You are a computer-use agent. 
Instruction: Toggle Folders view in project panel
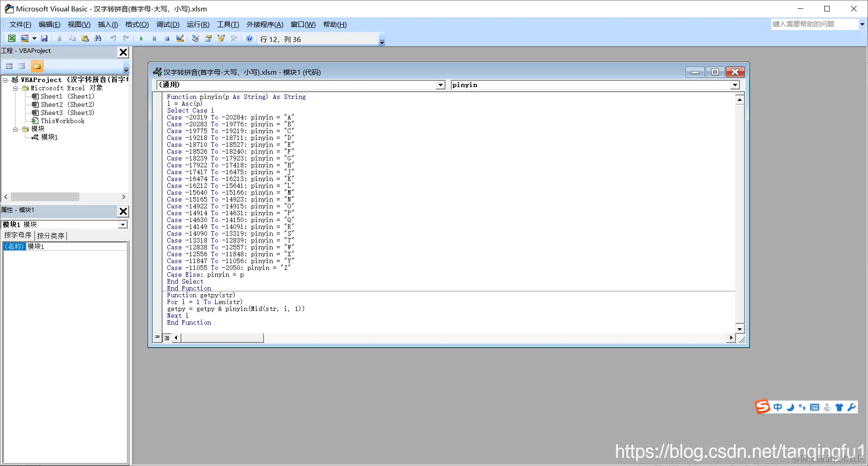tap(37, 66)
